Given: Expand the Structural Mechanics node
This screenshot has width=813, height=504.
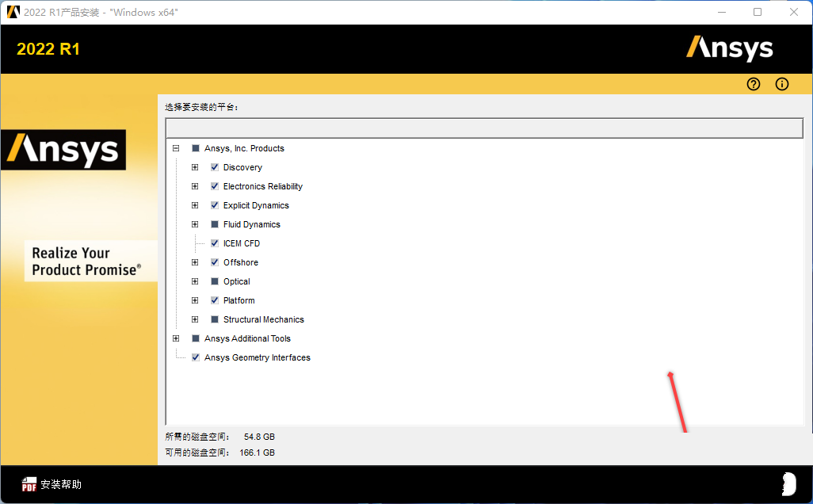Looking at the screenshot, I should click(195, 319).
